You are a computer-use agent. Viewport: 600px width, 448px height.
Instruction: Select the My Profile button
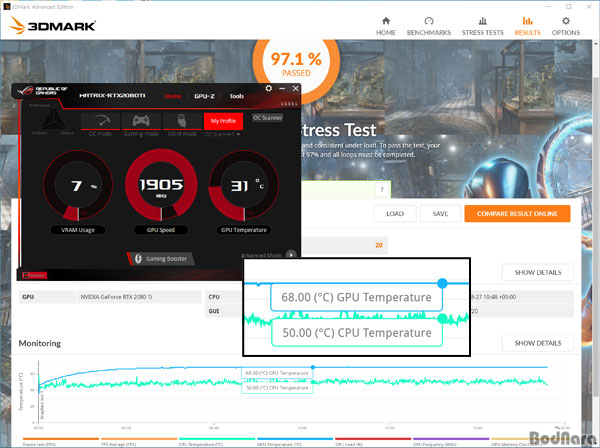coord(223,121)
